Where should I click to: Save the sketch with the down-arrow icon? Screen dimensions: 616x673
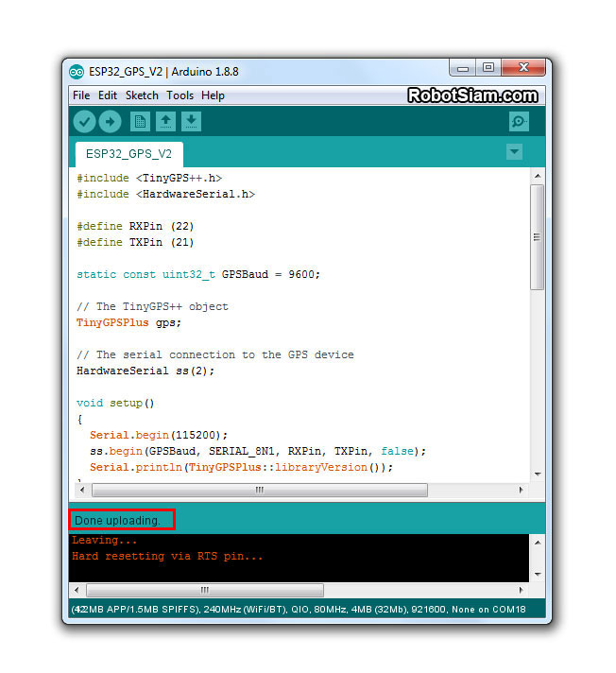[x=192, y=122]
